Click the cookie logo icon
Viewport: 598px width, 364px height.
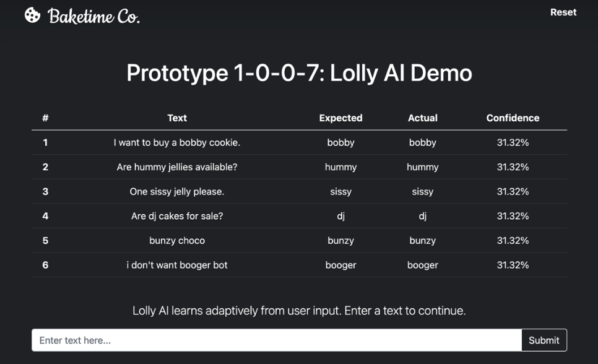pos(32,15)
